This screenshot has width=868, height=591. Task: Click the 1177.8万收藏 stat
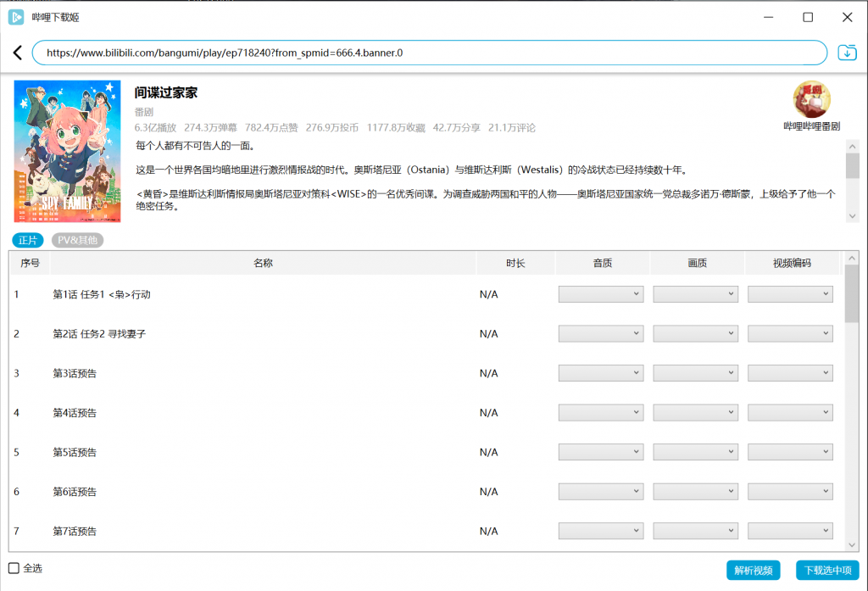396,127
